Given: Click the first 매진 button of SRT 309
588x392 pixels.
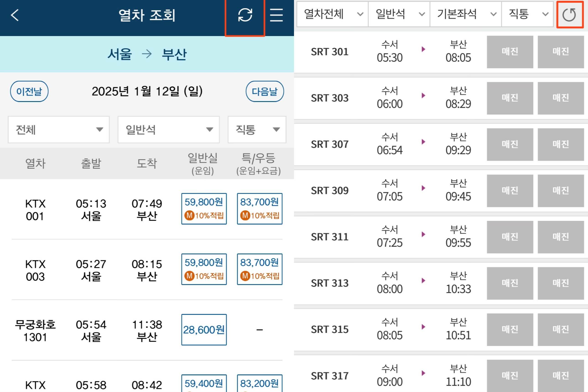Looking at the screenshot, I should point(510,191).
